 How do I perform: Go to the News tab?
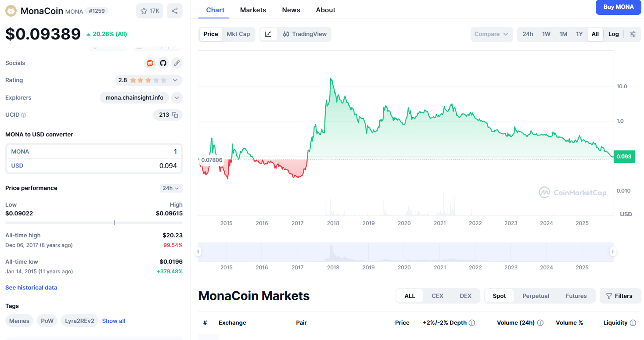point(291,10)
